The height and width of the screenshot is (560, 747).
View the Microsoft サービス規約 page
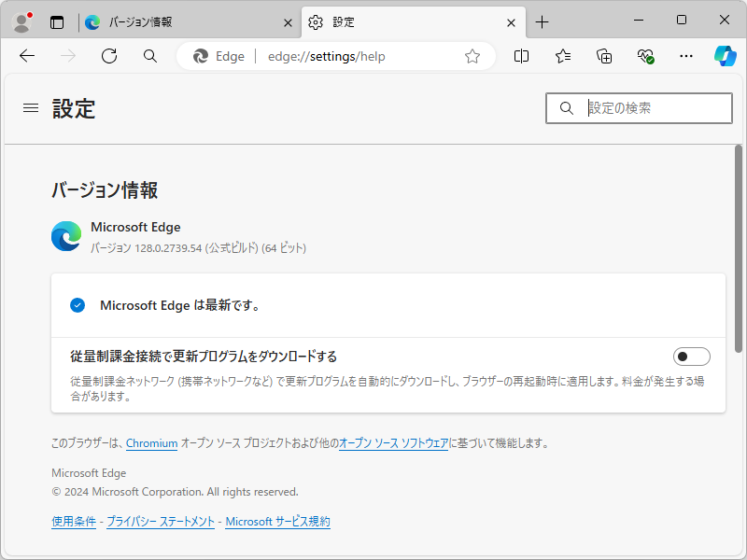[x=279, y=521]
